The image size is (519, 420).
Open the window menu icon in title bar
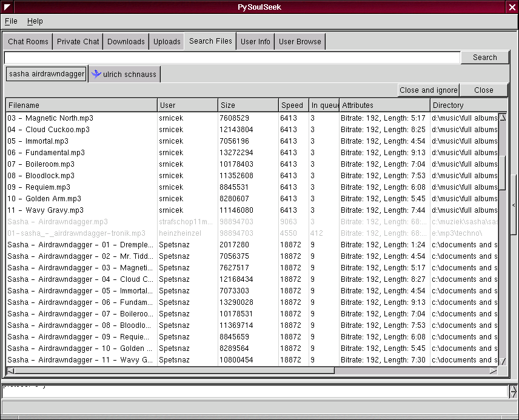pyautogui.click(x=7, y=7)
